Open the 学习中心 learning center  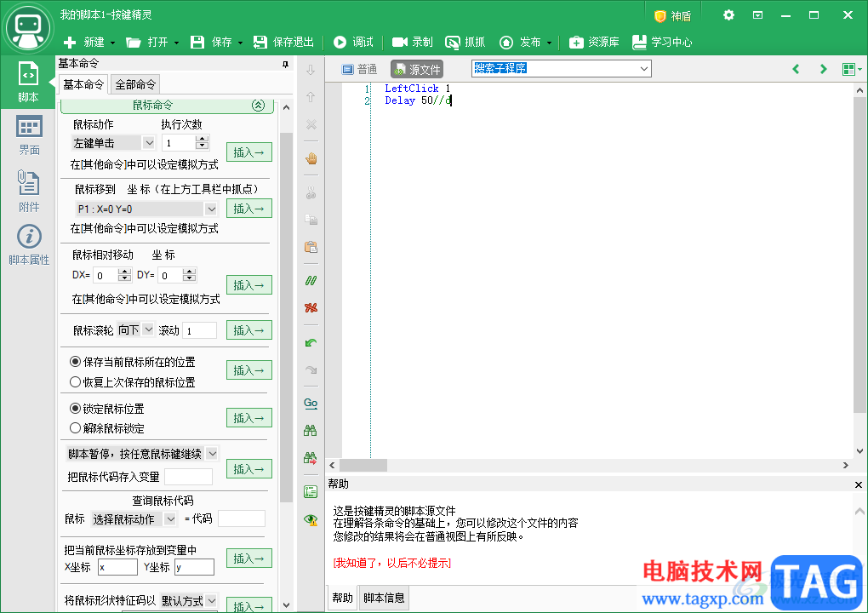(x=662, y=42)
